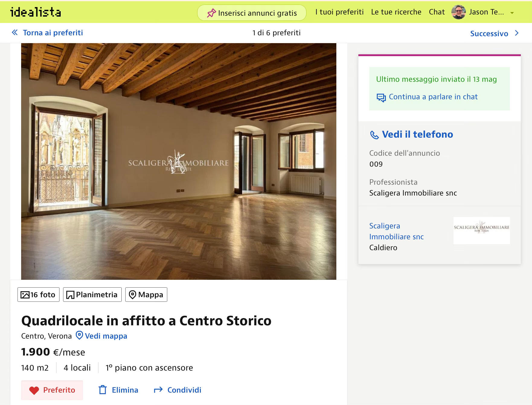This screenshot has width=532, height=405.
Task: Open the Mappa button
Action: (x=146, y=295)
